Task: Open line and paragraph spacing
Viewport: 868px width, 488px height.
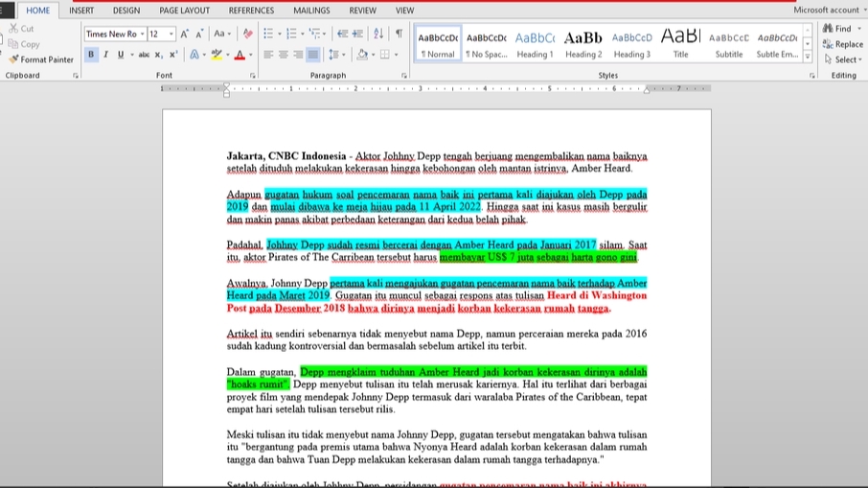Action: tap(333, 55)
